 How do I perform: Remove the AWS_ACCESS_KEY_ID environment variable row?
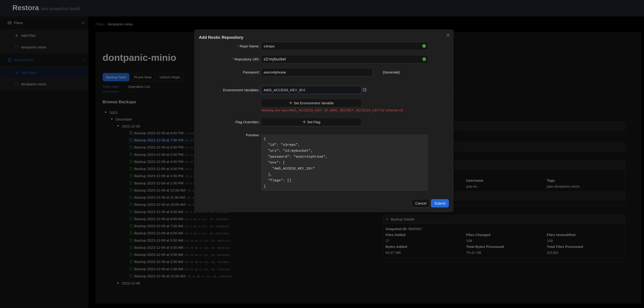coord(365,90)
